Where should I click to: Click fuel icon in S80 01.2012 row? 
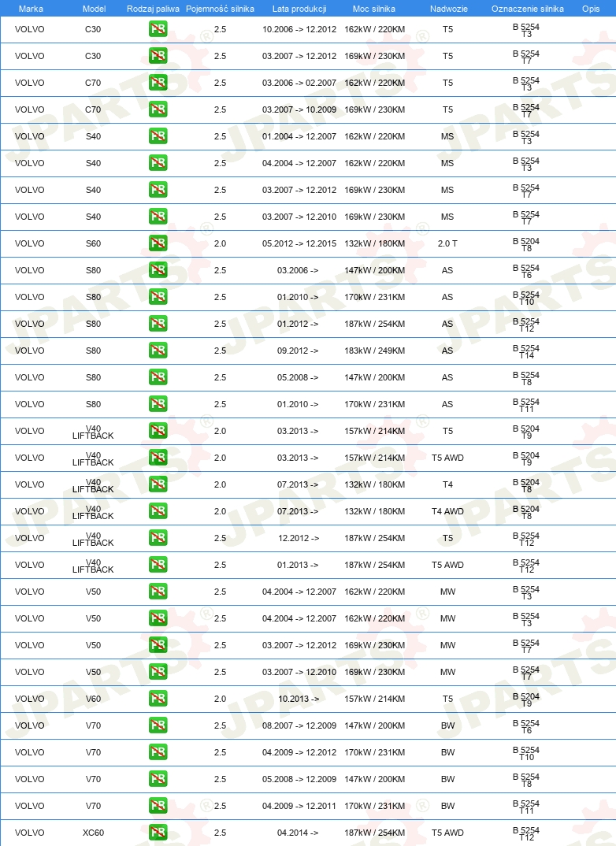[158, 324]
